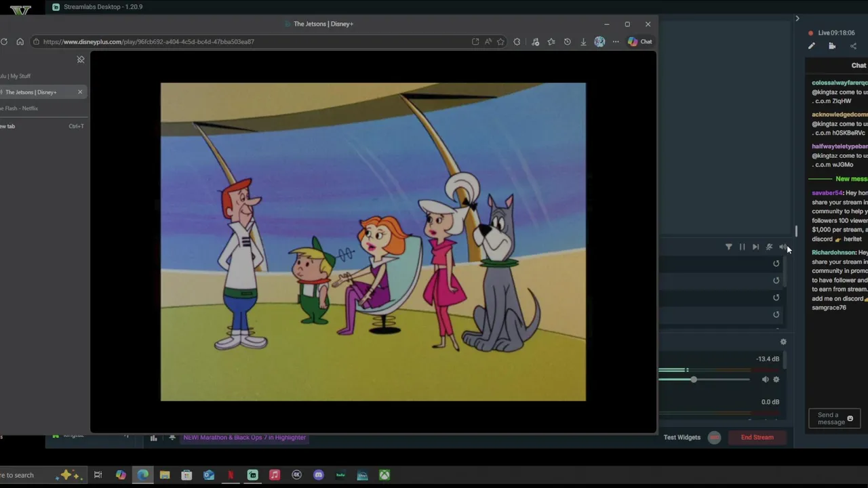
Task: Mute event alerts speaker icon
Action: click(783, 247)
